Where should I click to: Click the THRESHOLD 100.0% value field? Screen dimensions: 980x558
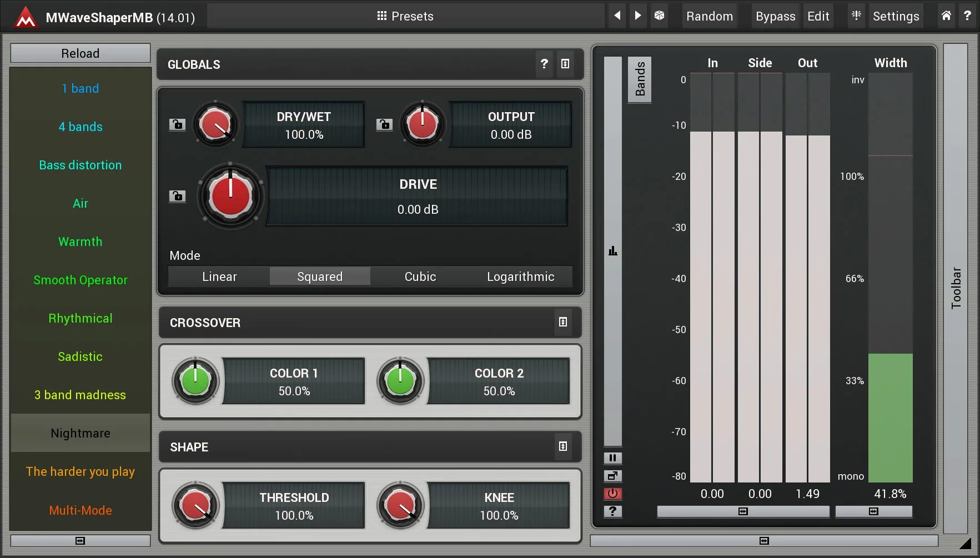(x=294, y=505)
